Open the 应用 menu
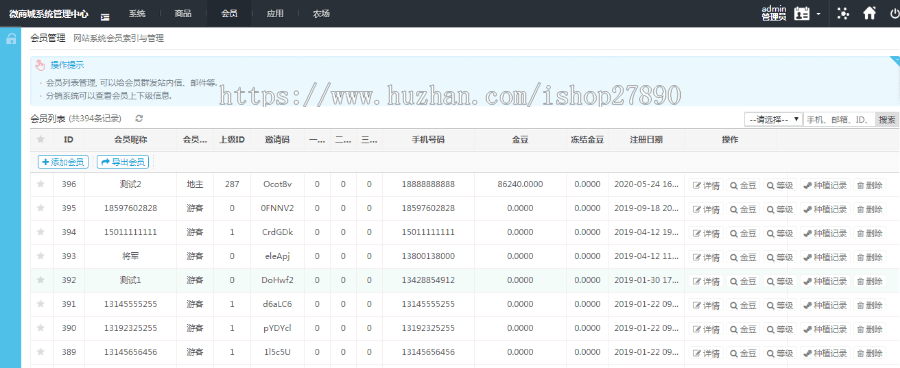This screenshot has height=368, width=900. click(275, 13)
